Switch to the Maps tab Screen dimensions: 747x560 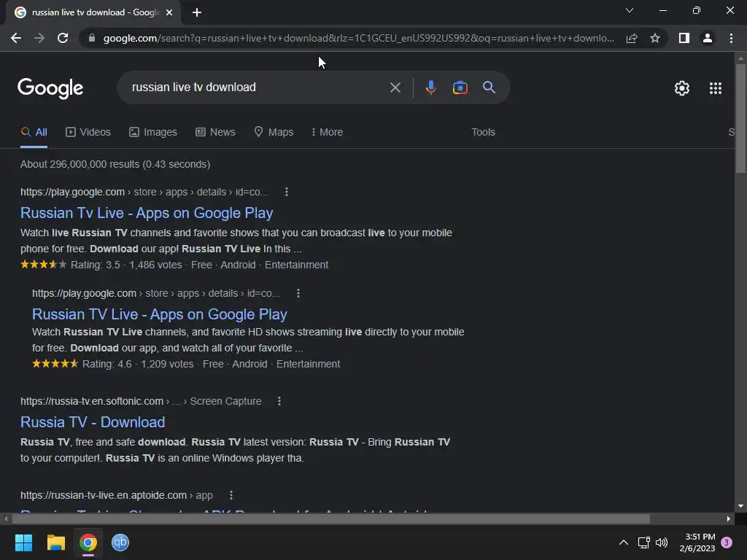[x=274, y=132]
